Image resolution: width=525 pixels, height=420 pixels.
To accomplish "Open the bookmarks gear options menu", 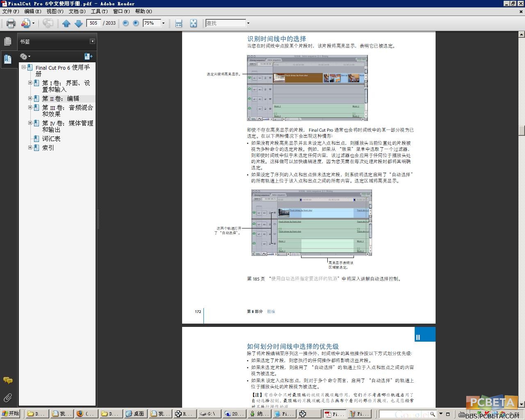I will click(25, 57).
